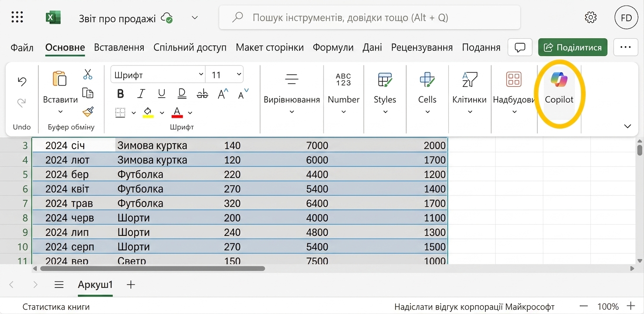Viewport: 644px width, 314px height.
Task: Expand the font color dropdown arrow
Action: click(190, 113)
